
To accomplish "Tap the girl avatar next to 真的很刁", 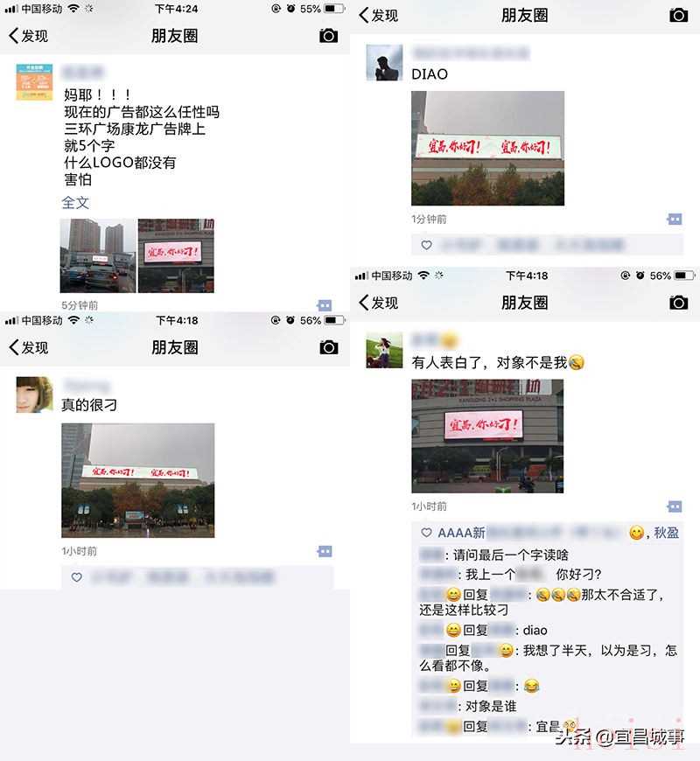I will [x=34, y=394].
